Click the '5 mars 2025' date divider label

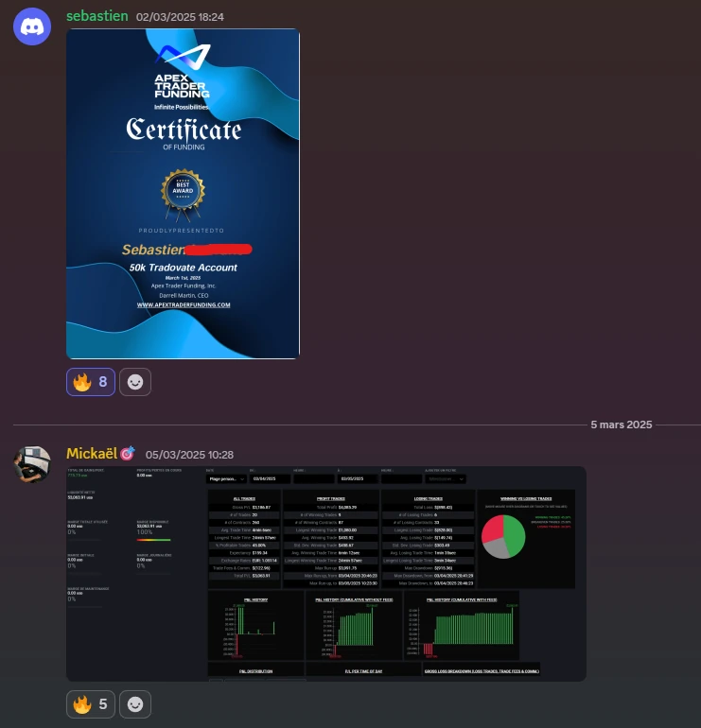coord(622,425)
